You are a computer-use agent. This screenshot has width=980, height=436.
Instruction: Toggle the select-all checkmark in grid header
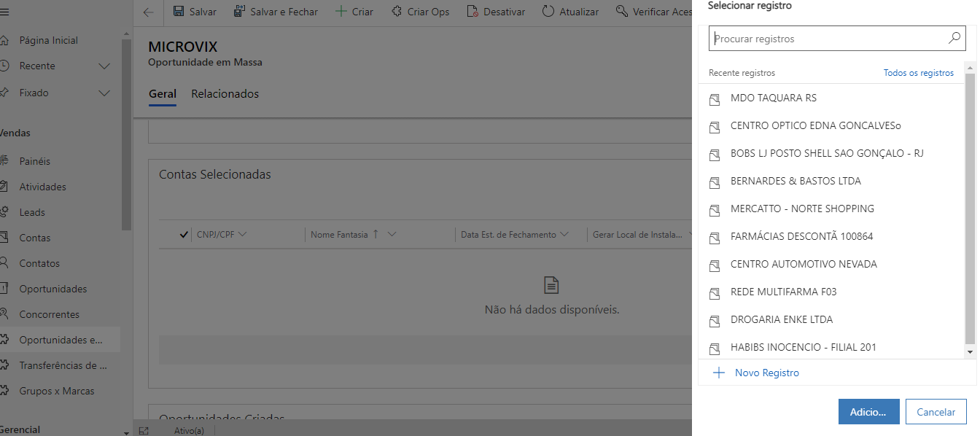coord(184,235)
